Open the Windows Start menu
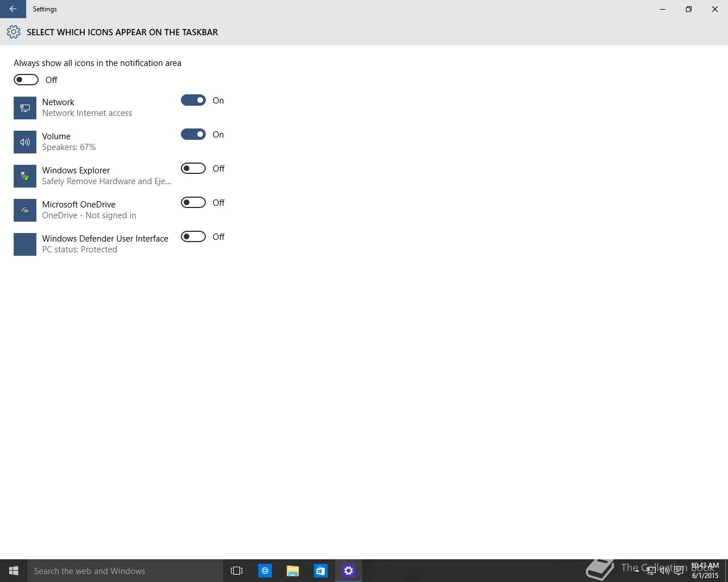Viewport: 728px width, 582px height. point(14,571)
